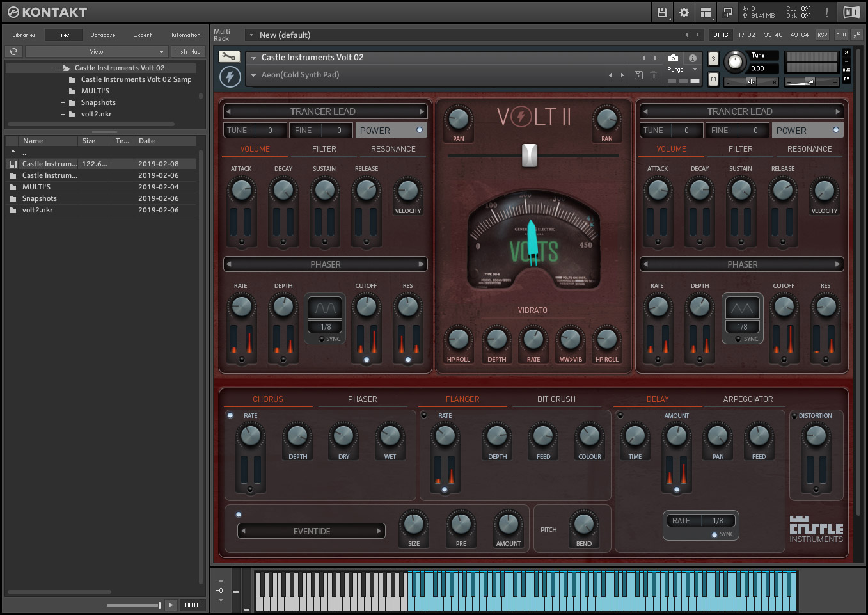Click the Tune knob in instrument header
The image size is (868, 615).
click(x=736, y=61)
